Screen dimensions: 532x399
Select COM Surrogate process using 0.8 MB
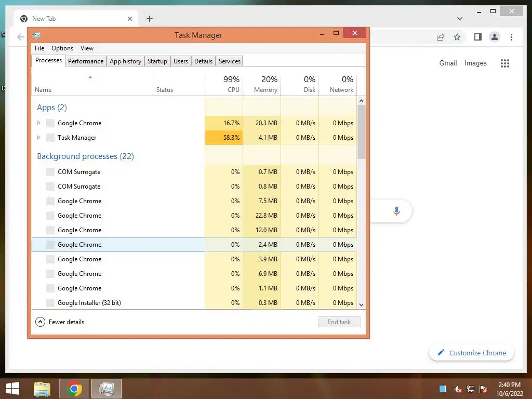click(x=194, y=187)
